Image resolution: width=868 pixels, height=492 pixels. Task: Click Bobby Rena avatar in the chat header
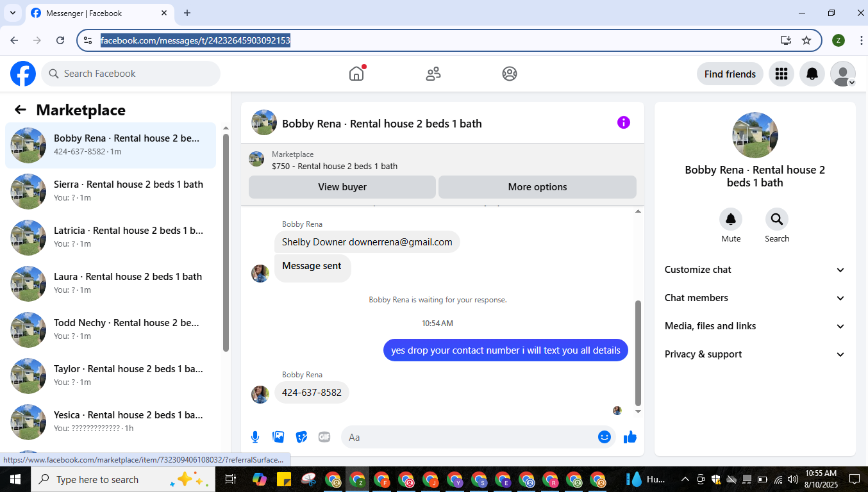[264, 122]
